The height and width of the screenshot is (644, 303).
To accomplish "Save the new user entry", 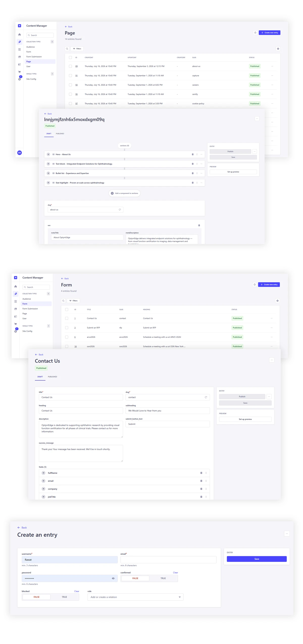I will (x=257, y=559).
